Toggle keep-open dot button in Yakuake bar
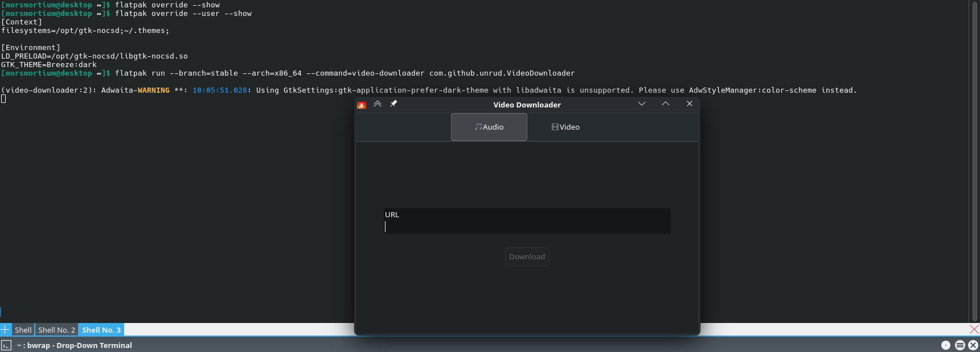The width and height of the screenshot is (980, 352). tap(946, 345)
